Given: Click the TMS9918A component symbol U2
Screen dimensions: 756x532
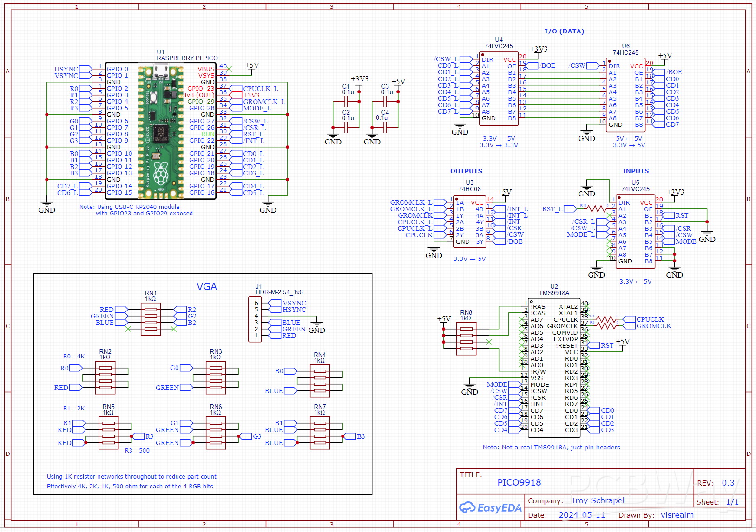Looking at the screenshot, I should point(555,367).
